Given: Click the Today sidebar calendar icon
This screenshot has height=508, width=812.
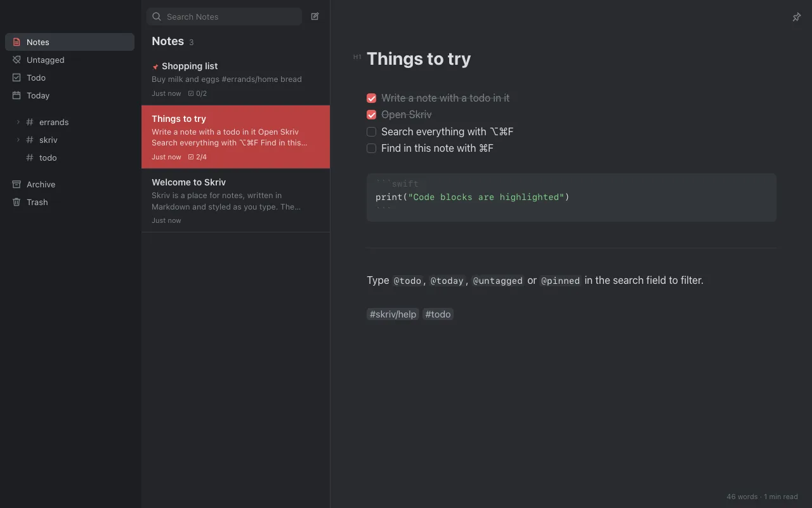Looking at the screenshot, I should coord(16,95).
